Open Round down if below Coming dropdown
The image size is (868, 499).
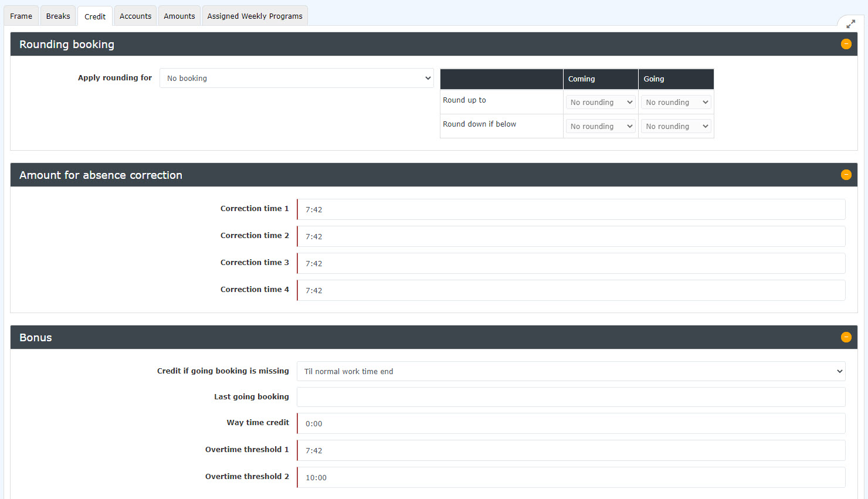(x=601, y=126)
